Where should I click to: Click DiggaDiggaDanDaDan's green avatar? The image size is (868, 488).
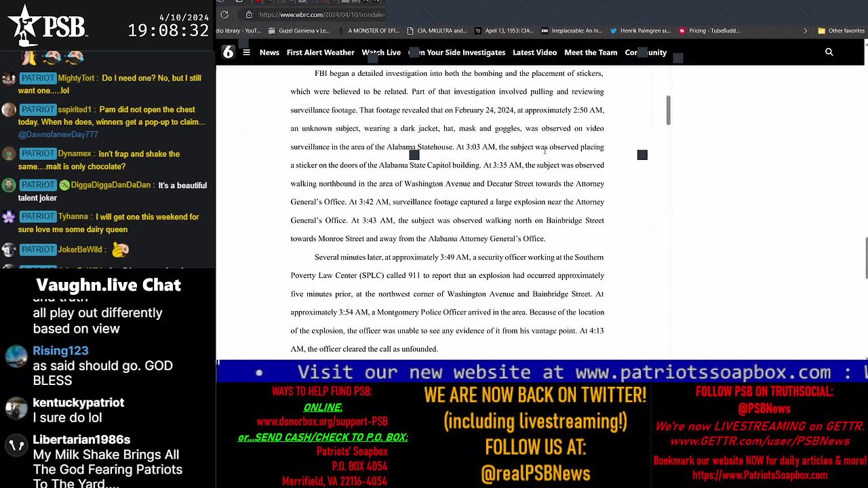click(8, 186)
